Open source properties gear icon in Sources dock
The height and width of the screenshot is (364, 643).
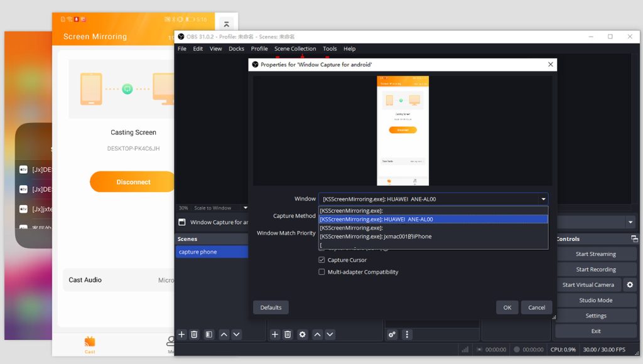(302, 335)
